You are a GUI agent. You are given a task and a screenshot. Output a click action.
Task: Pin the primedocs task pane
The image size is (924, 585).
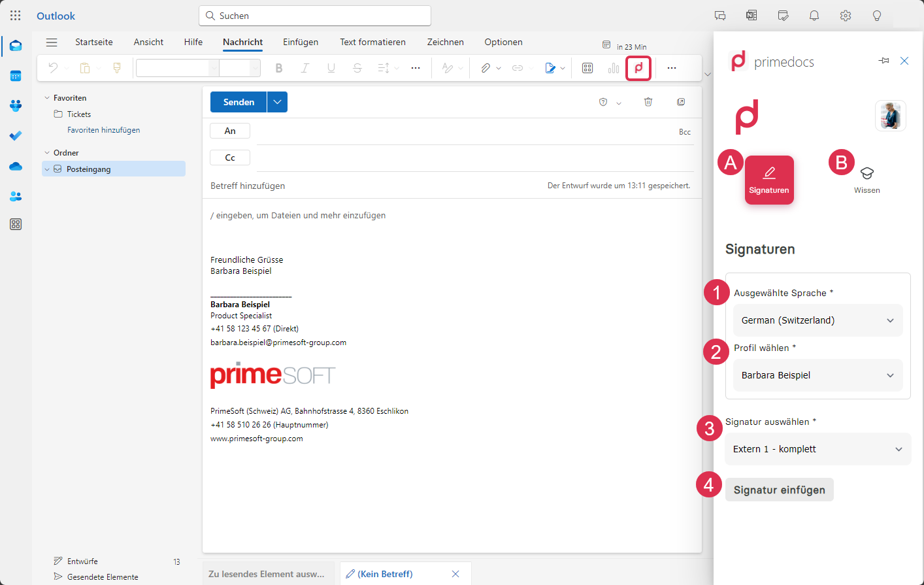[884, 61]
